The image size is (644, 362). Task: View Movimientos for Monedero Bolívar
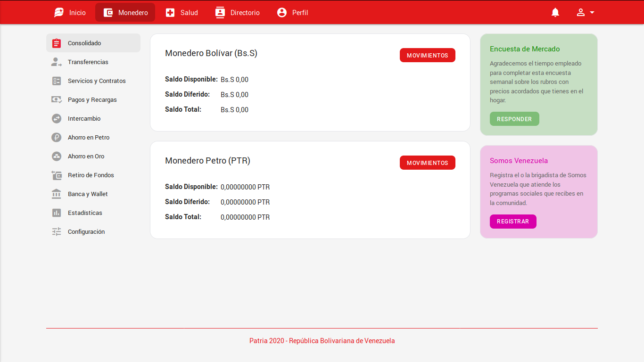[427, 55]
